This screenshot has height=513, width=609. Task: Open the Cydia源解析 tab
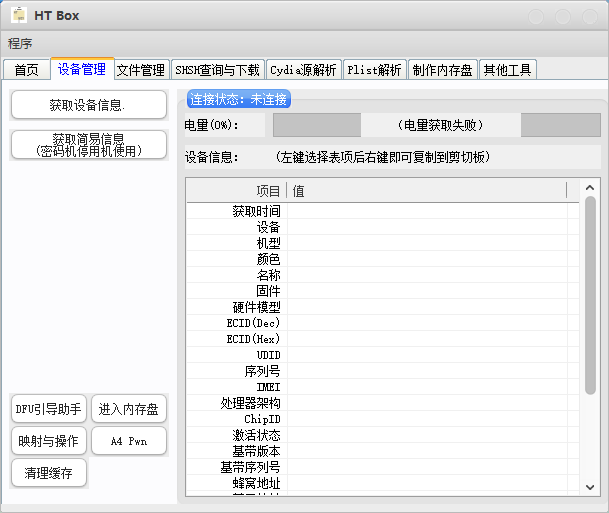tap(303, 70)
